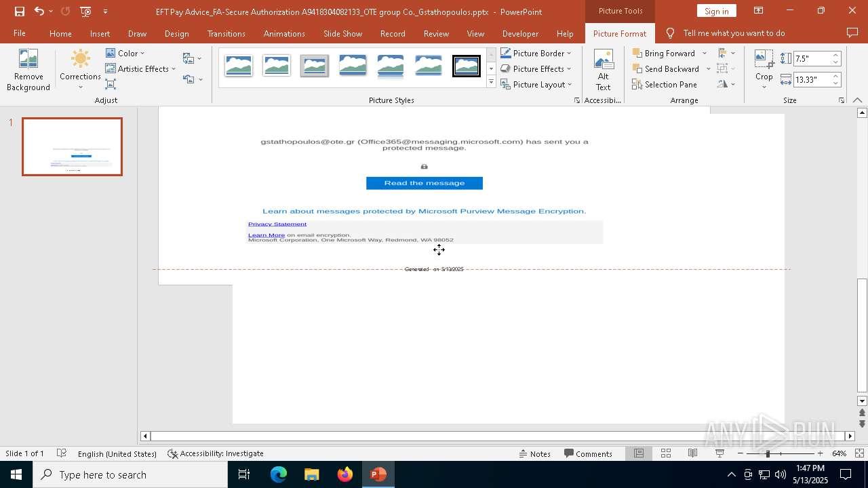The width and height of the screenshot is (868, 488).
Task: Switch to the Transitions tab
Action: click(226, 33)
